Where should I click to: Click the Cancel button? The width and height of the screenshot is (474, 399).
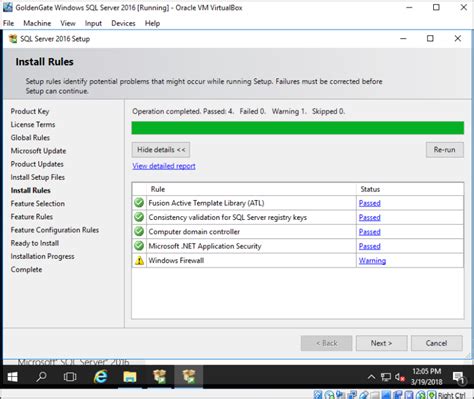[x=437, y=343]
